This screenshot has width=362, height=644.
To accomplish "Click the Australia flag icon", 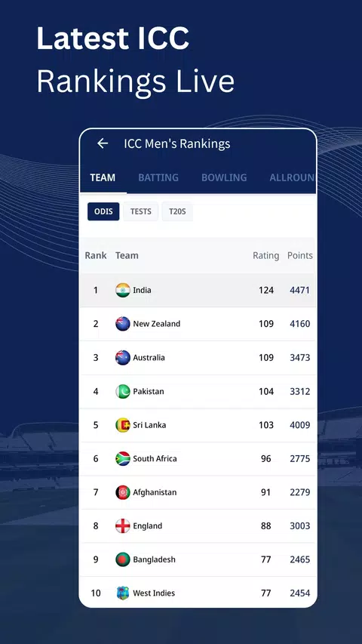I will click(x=123, y=358).
